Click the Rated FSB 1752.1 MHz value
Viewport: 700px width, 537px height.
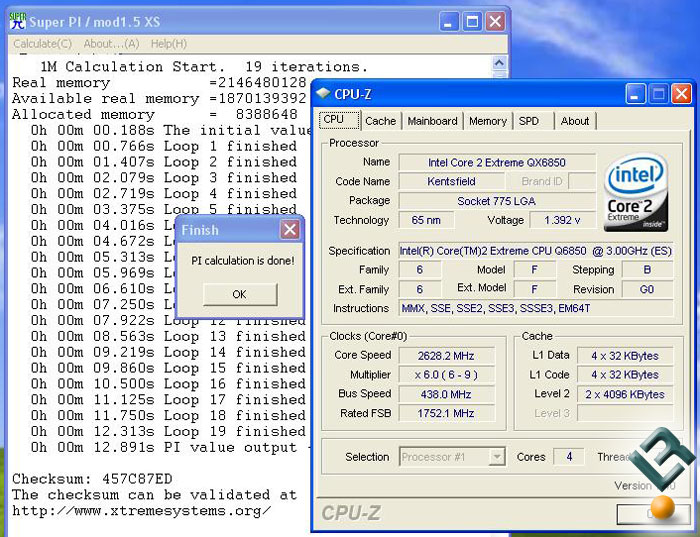pyautogui.click(x=446, y=413)
